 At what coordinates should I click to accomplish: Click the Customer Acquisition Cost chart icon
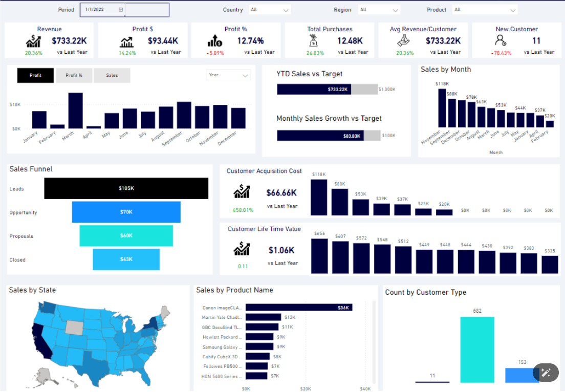242,191
